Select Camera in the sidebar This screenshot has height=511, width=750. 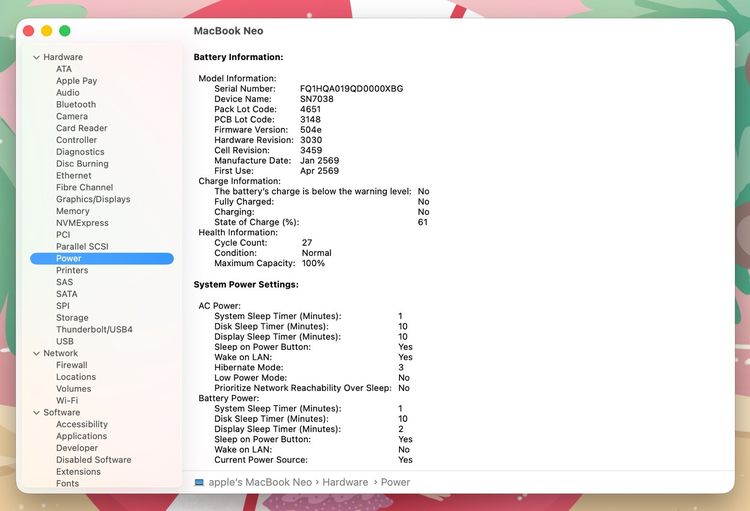[x=72, y=116]
